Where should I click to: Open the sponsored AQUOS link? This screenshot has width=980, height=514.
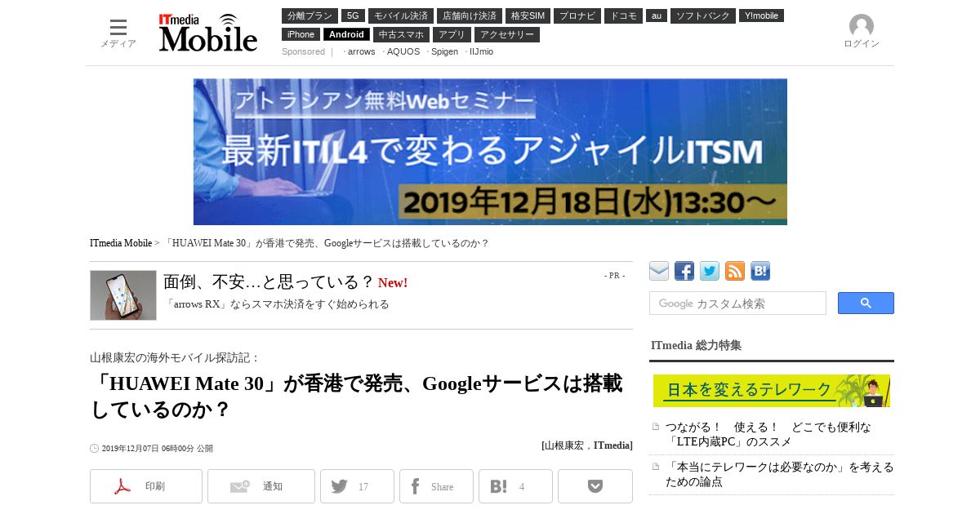(403, 51)
